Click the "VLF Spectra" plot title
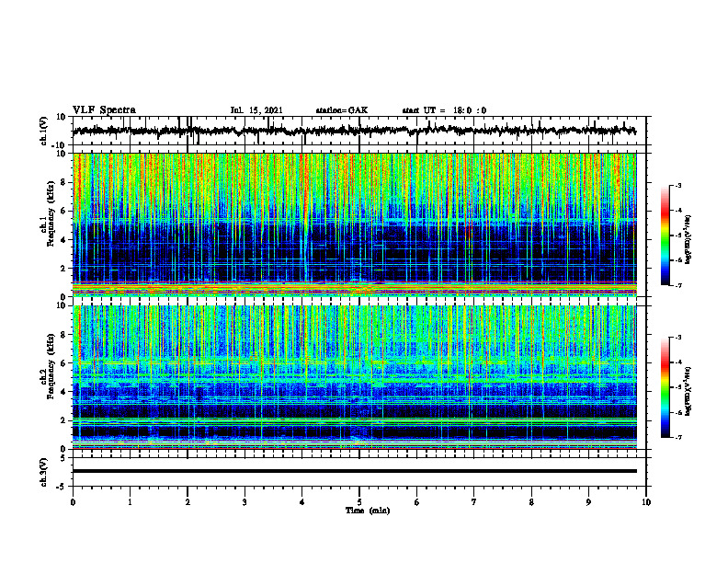 coord(104,109)
